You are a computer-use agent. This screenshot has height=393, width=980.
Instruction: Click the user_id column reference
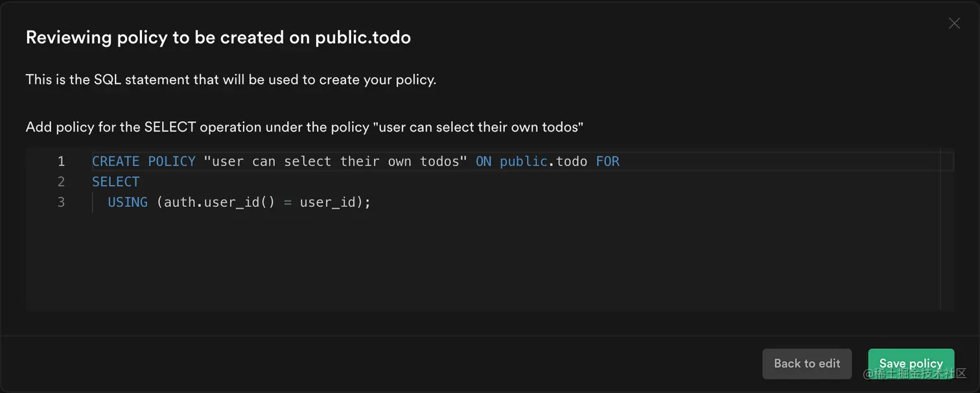(x=329, y=202)
